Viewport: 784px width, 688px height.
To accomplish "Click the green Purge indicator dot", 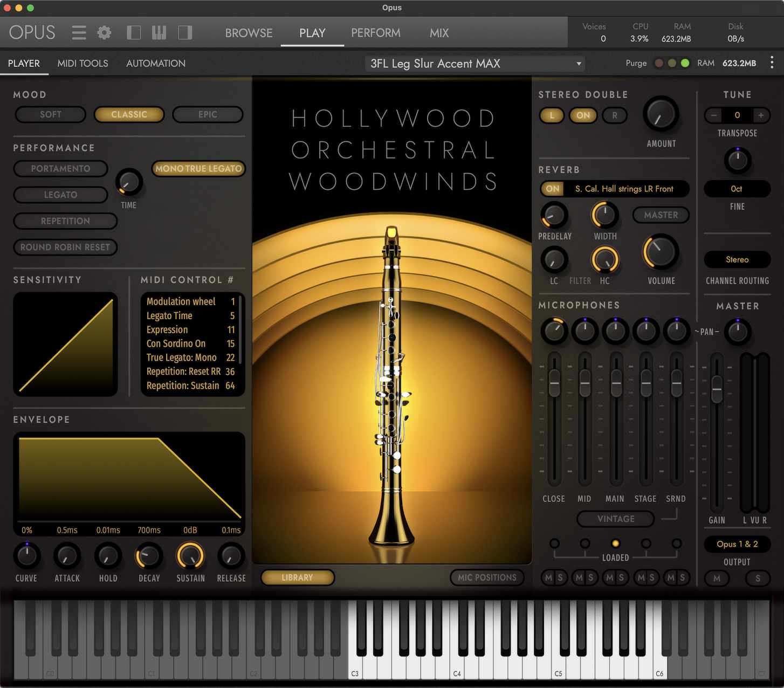I will coord(685,63).
